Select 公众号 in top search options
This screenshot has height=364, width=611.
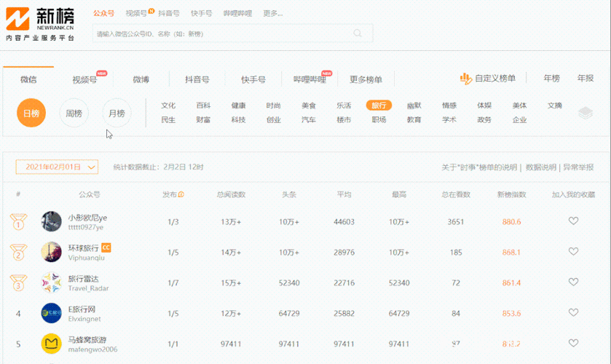point(103,13)
